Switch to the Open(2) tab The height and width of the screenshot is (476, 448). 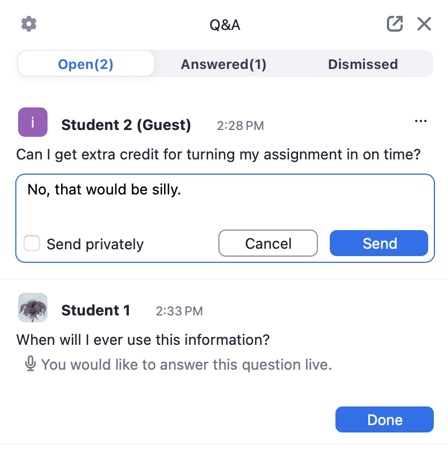click(86, 64)
